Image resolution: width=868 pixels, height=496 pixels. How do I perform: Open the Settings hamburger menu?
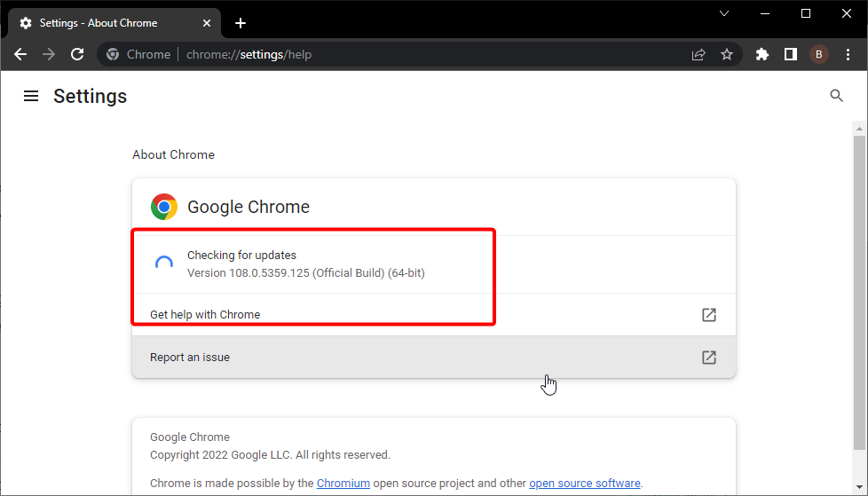point(31,96)
